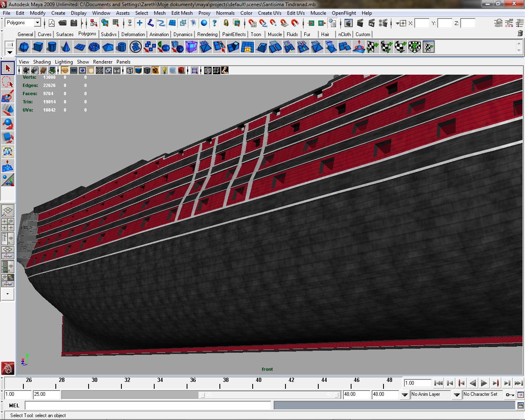Apply cylindrical UV mapping shelf icon
The image size is (525, 420).
[386, 47]
